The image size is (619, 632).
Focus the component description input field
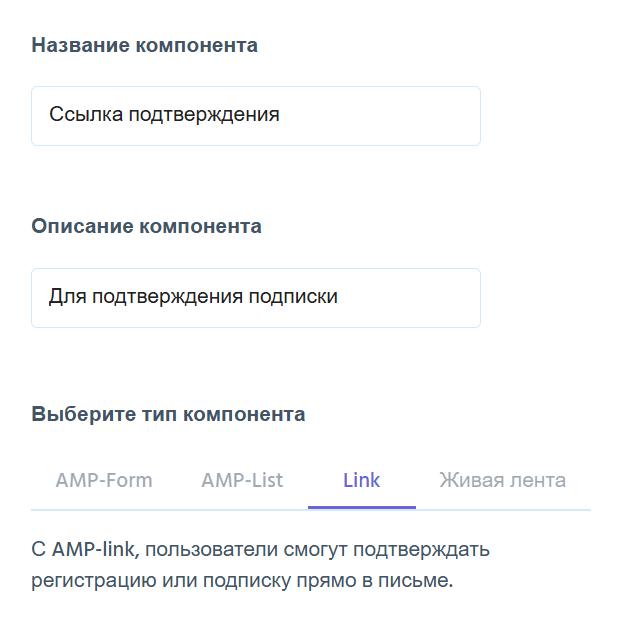click(255, 298)
